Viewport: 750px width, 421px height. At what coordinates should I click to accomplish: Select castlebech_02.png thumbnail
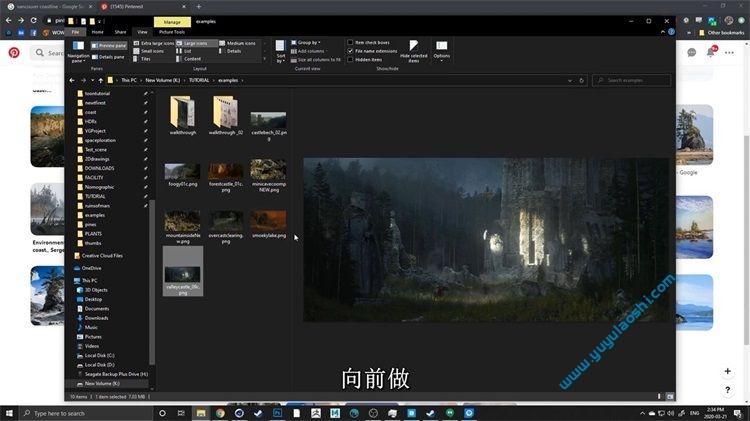click(269, 125)
